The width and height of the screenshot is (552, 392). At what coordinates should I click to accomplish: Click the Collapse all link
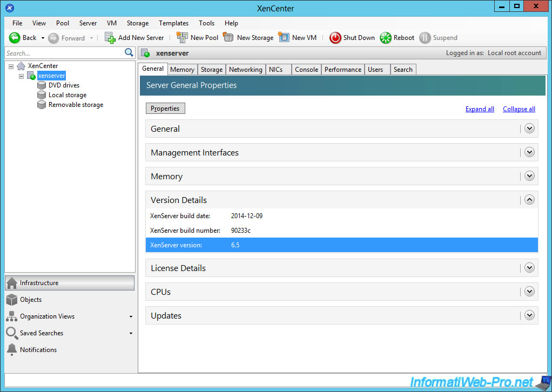point(519,109)
